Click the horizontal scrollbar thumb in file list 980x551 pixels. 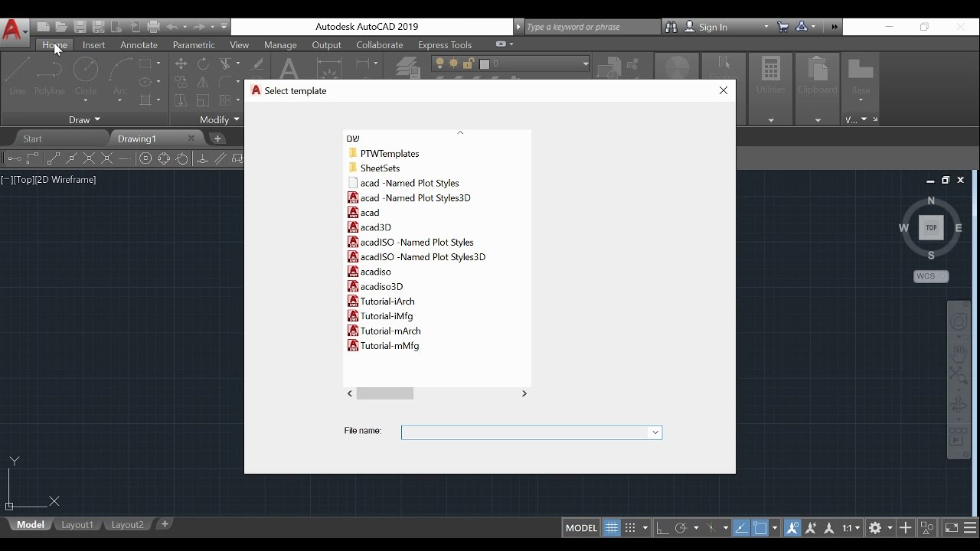(385, 393)
